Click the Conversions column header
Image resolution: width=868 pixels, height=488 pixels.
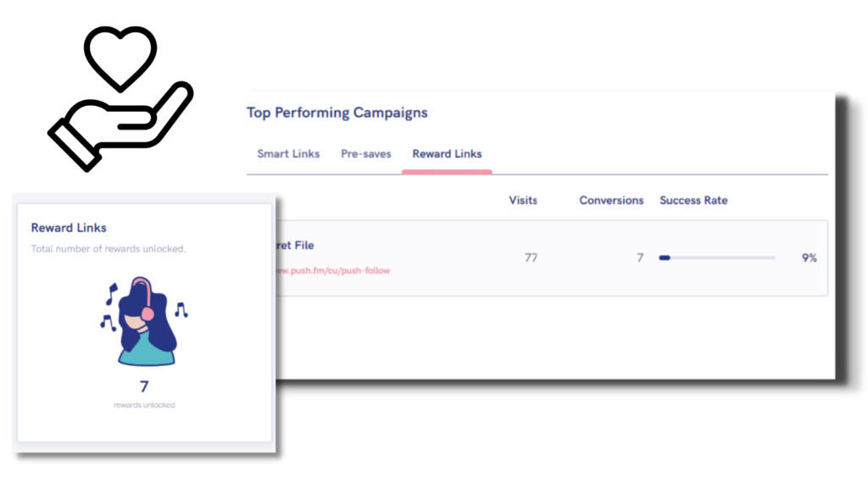click(611, 201)
